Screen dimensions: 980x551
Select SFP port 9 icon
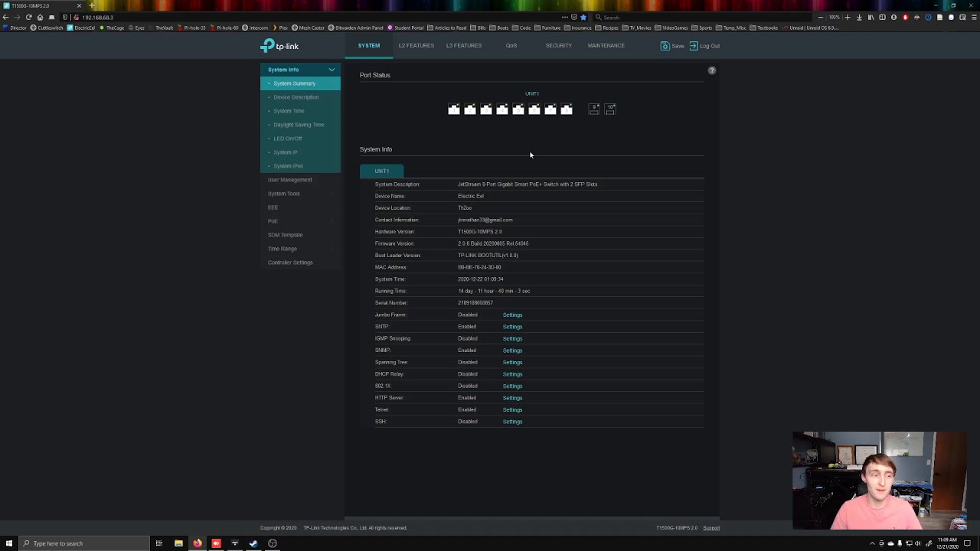[594, 110]
